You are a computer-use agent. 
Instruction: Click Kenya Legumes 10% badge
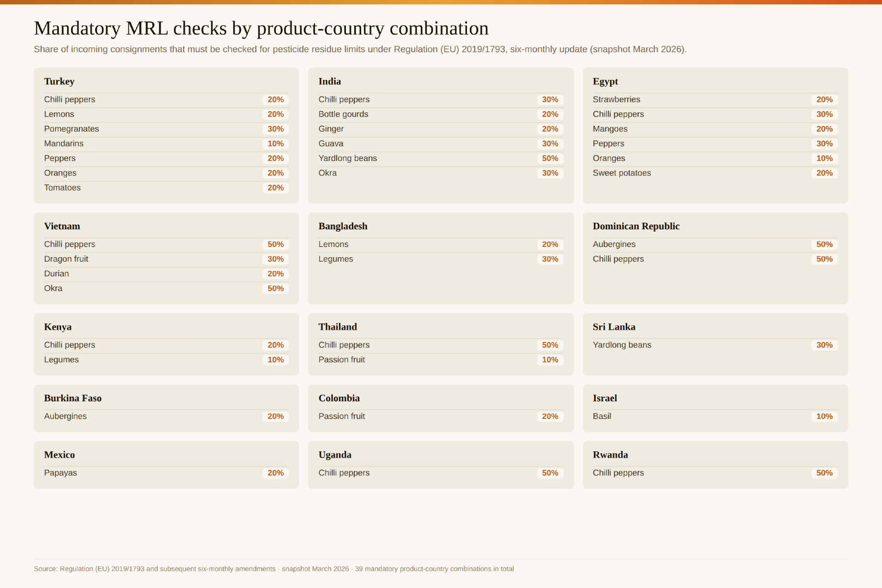[275, 360]
